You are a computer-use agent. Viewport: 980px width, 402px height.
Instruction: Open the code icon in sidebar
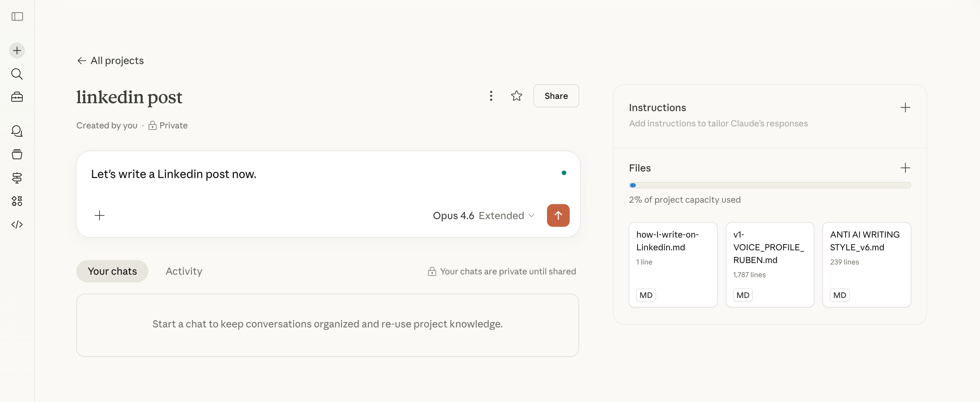(17, 225)
